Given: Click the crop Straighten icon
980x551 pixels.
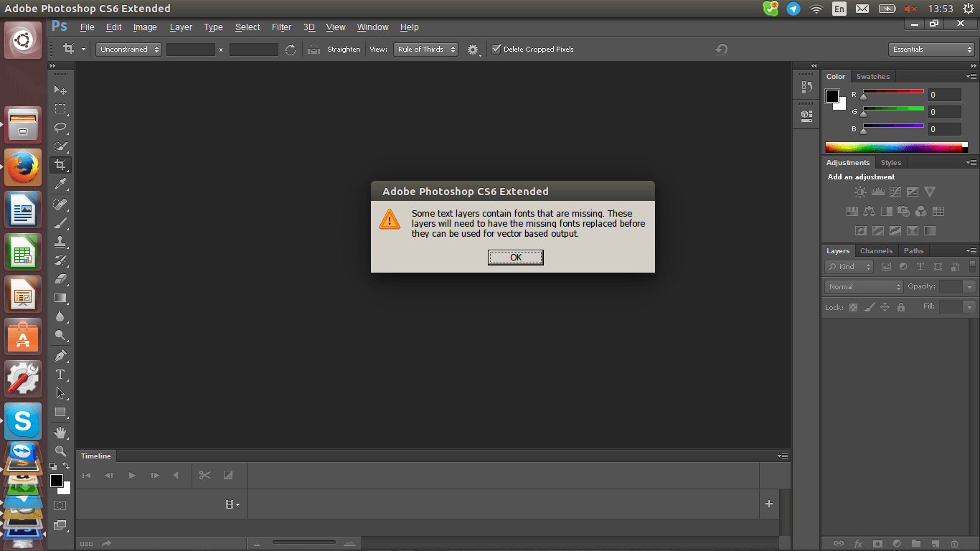Looking at the screenshot, I should point(314,50).
